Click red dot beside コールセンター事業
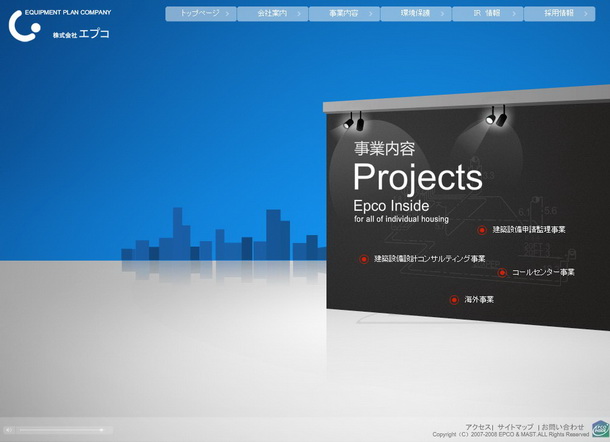610x442 pixels. [502, 272]
